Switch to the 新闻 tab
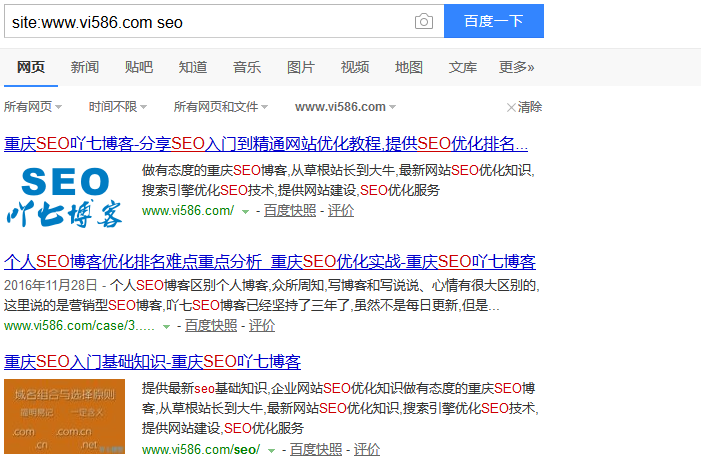This screenshot has width=701, height=459. (84, 68)
